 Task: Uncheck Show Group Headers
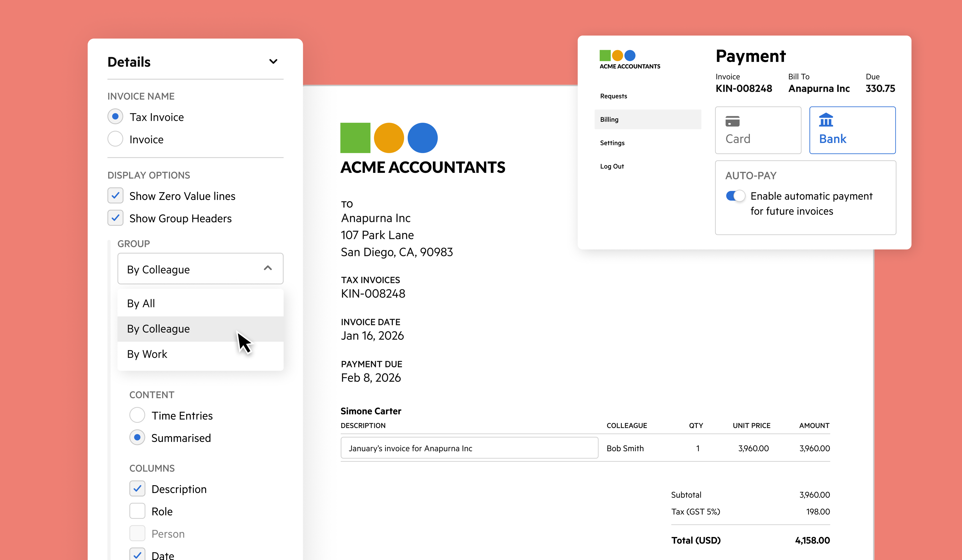coord(115,218)
